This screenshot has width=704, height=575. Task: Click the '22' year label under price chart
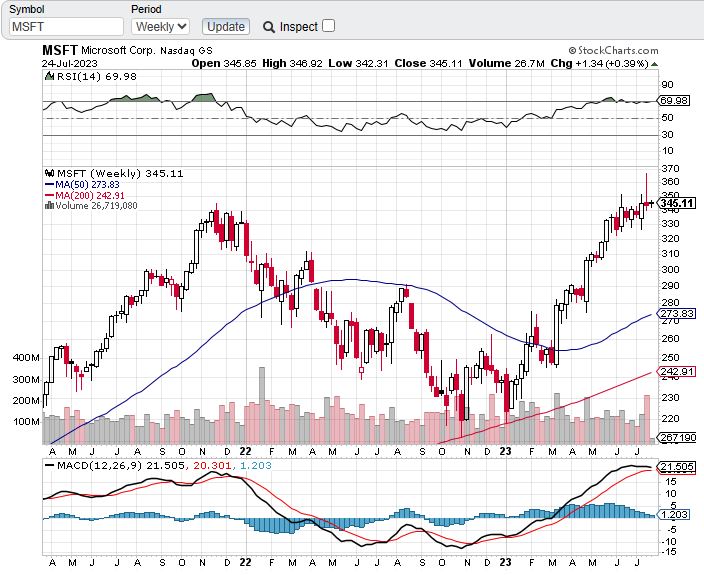(x=246, y=451)
